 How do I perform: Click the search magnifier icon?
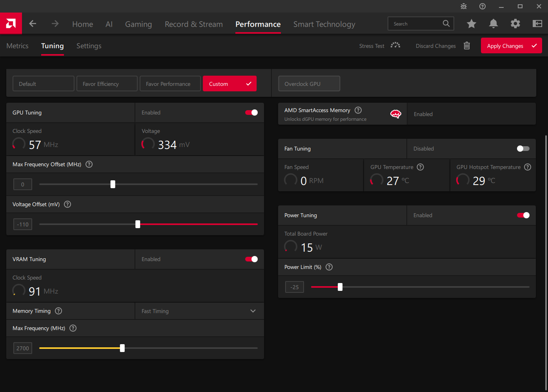(x=446, y=24)
